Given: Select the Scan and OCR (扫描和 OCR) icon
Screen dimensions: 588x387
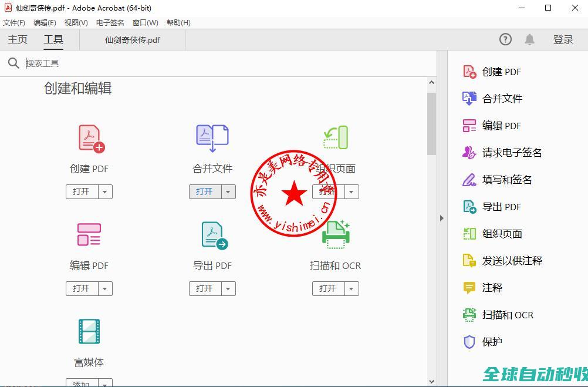Looking at the screenshot, I should coord(336,235).
